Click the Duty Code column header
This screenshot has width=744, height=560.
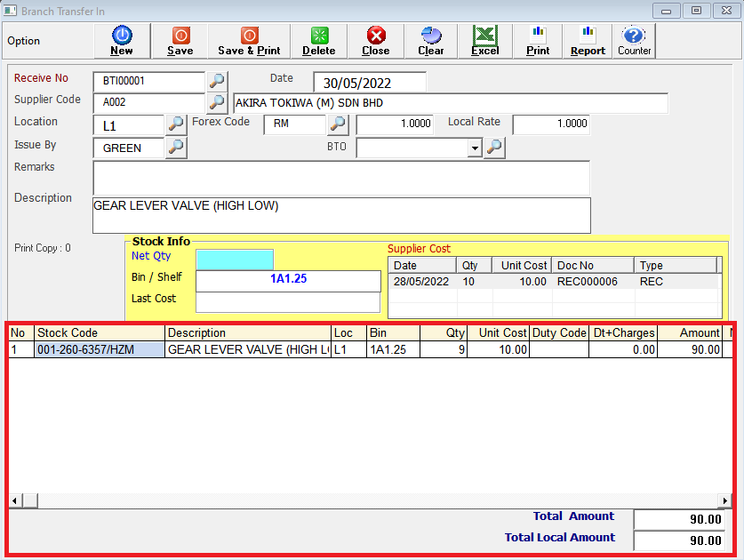559,333
